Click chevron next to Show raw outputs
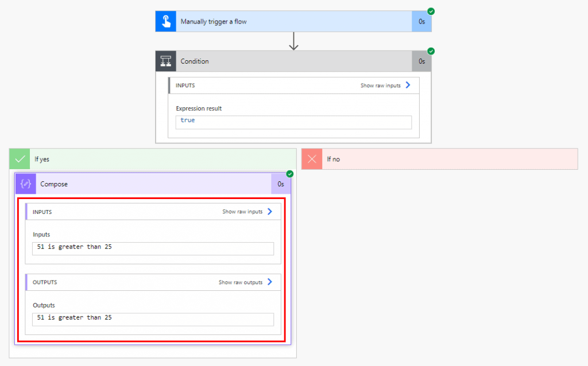This screenshot has height=366, width=588. click(270, 282)
